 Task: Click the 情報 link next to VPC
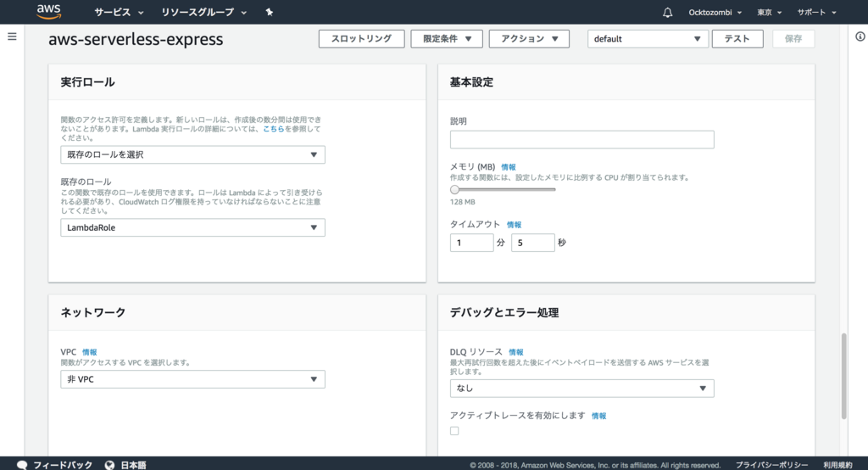[90, 352]
